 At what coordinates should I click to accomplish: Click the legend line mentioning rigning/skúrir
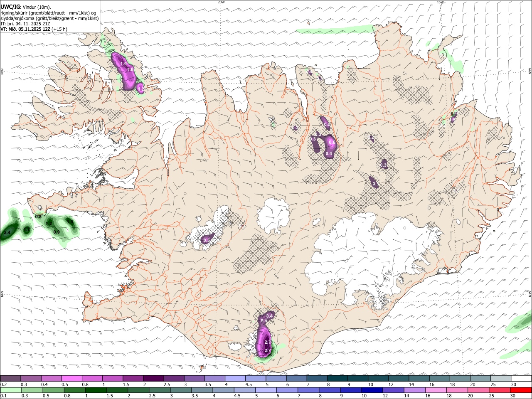click(x=48, y=12)
